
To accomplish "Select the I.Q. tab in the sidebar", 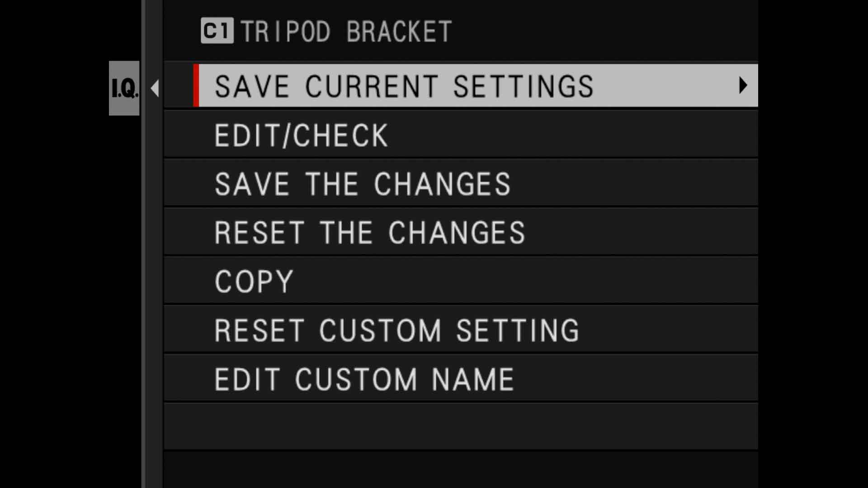I will click(x=123, y=88).
